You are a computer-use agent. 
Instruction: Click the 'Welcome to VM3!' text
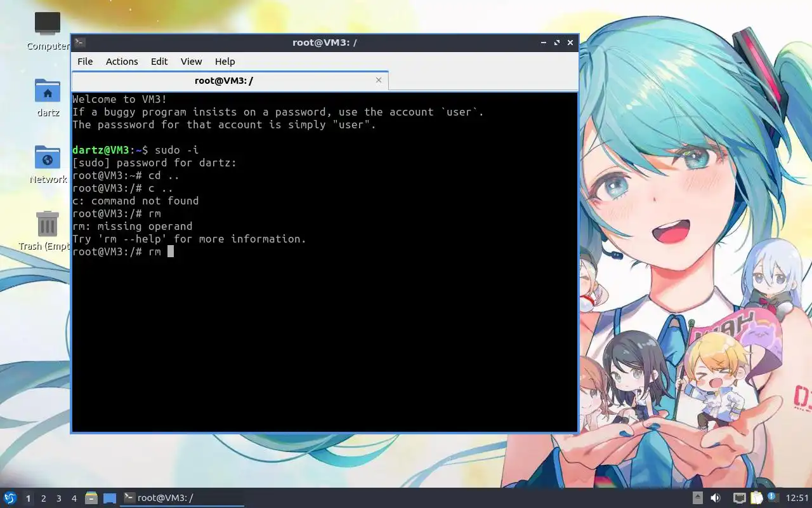[x=120, y=99]
